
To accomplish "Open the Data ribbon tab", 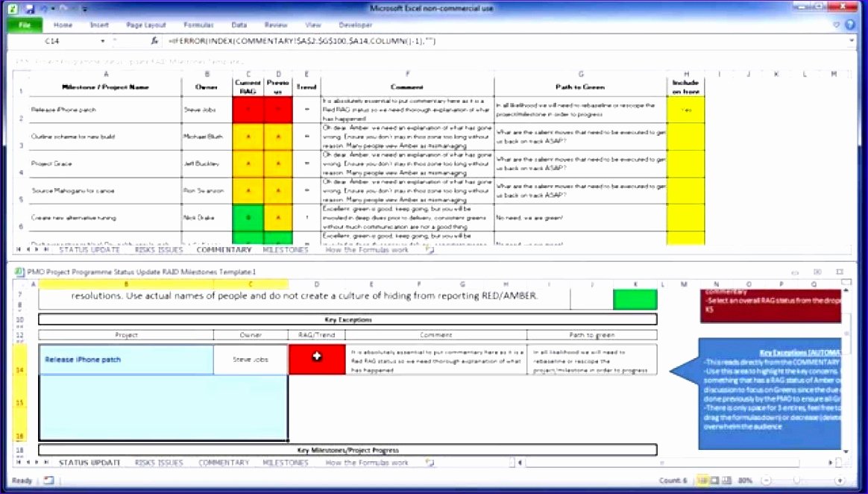I will [239, 25].
